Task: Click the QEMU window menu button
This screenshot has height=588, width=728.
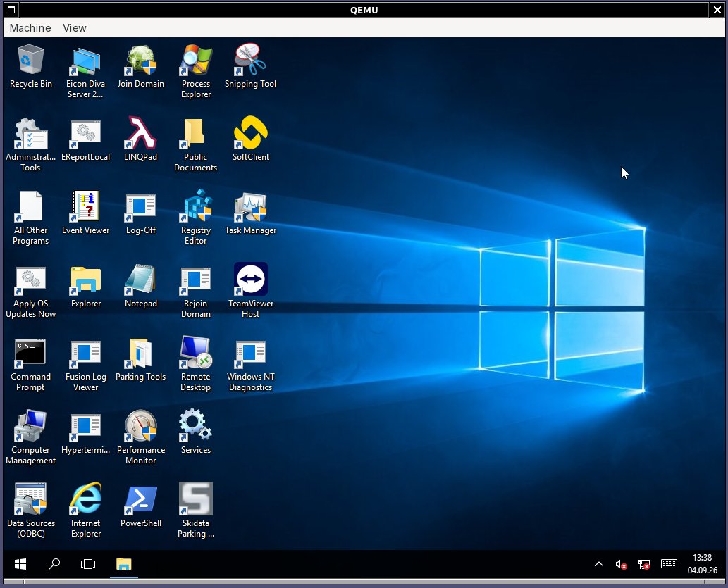Action: [x=11, y=10]
